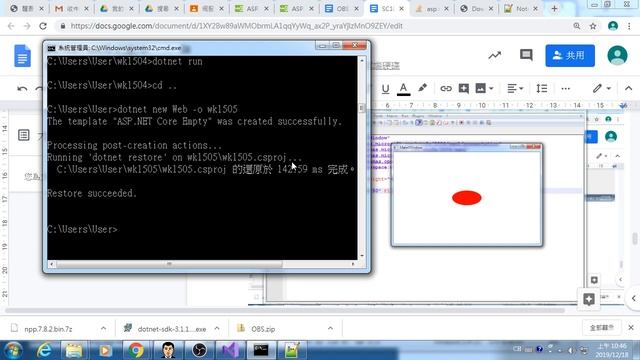This screenshot has height=360, width=640.
Task: Show the document outline icon
Action: [24, 135]
